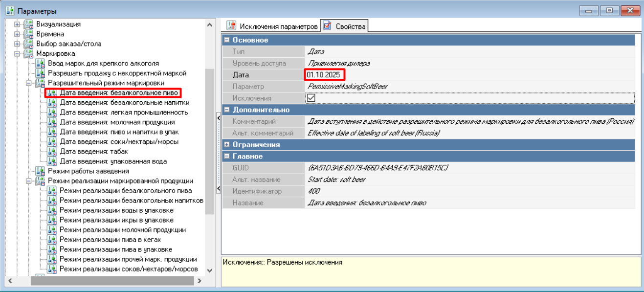Viewport: 644px width, 292px height.
Task: Select 'Дата введения: упакованная вода' item
Action: coord(113,161)
